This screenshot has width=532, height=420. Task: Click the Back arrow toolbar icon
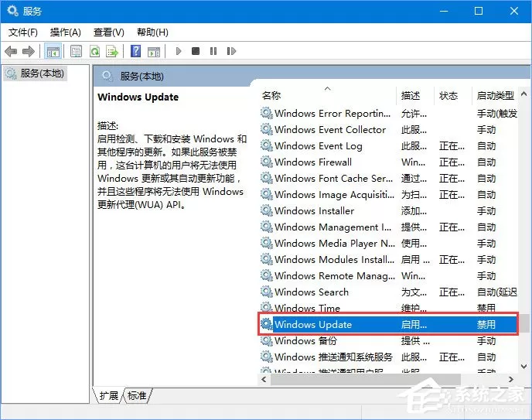pyautogui.click(x=11, y=52)
